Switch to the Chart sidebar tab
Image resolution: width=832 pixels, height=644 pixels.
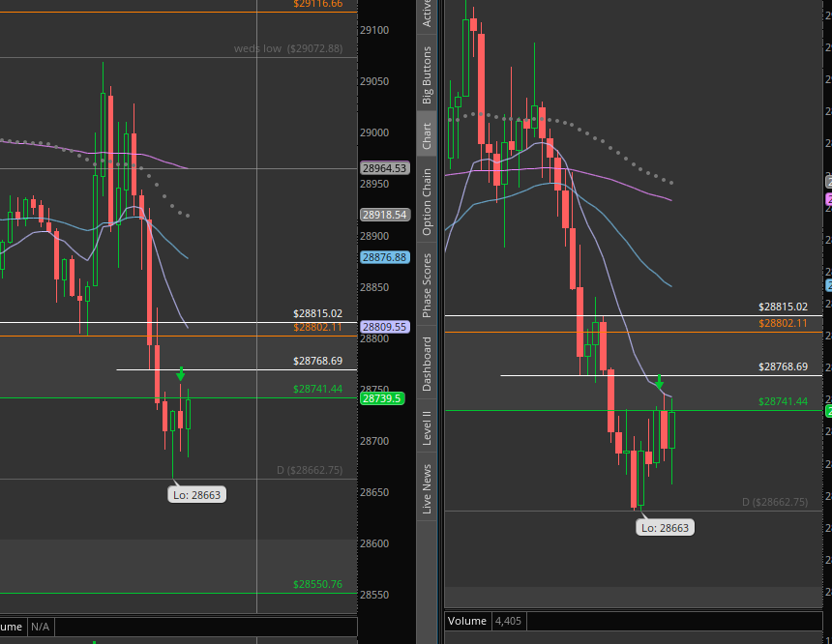[x=428, y=134]
